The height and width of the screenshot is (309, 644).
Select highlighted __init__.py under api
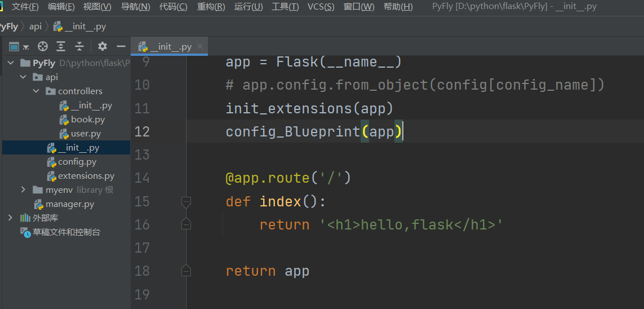tap(66, 148)
